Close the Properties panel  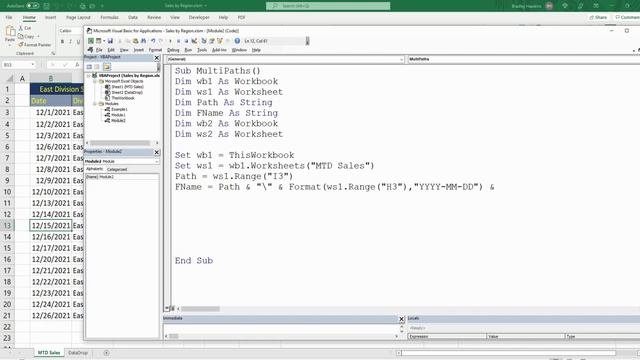tap(157, 152)
